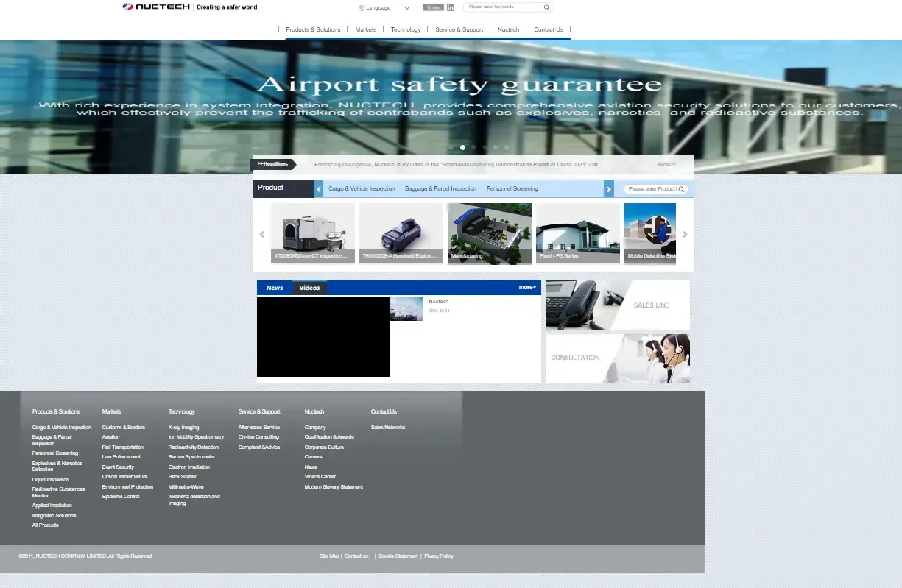Open the Language dropdown chevron
This screenshot has width=902, height=588.
click(x=407, y=8)
